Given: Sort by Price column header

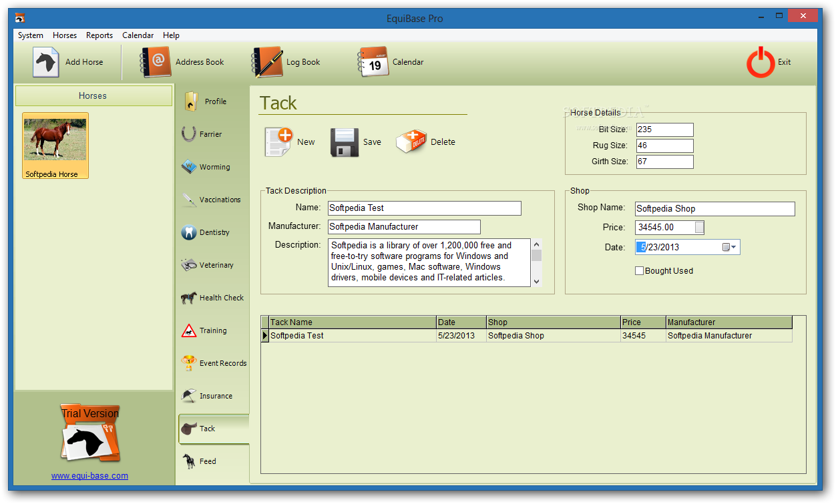Looking at the screenshot, I should tap(643, 322).
